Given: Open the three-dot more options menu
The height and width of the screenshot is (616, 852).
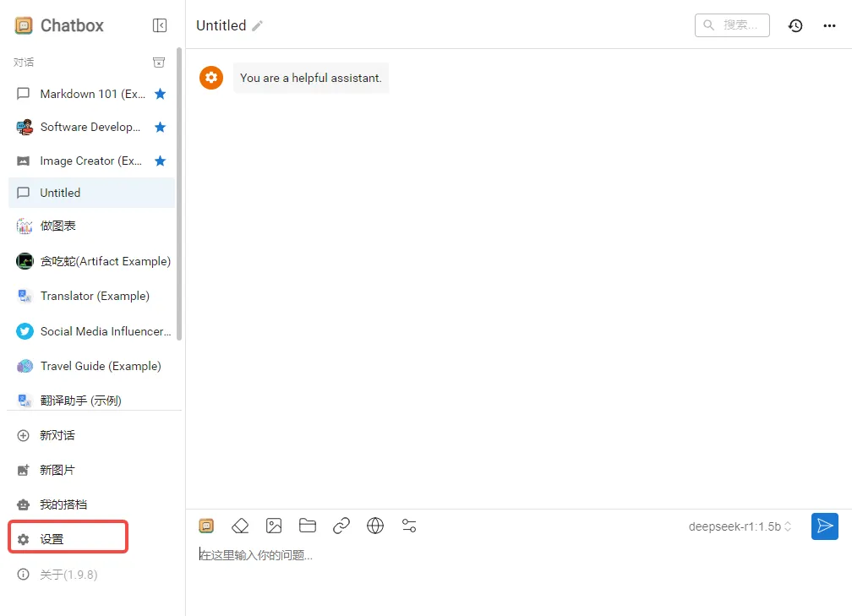Looking at the screenshot, I should tap(829, 25).
